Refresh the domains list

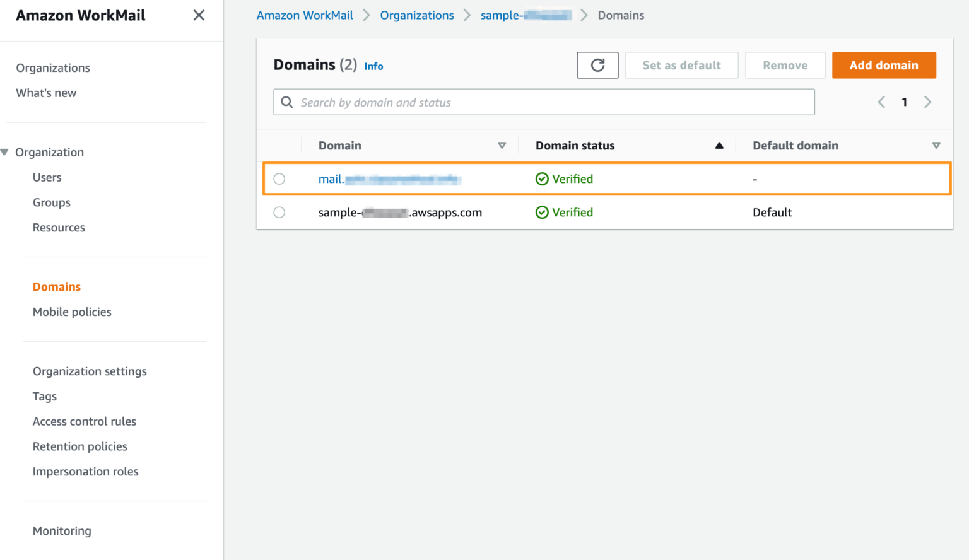[597, 65]
